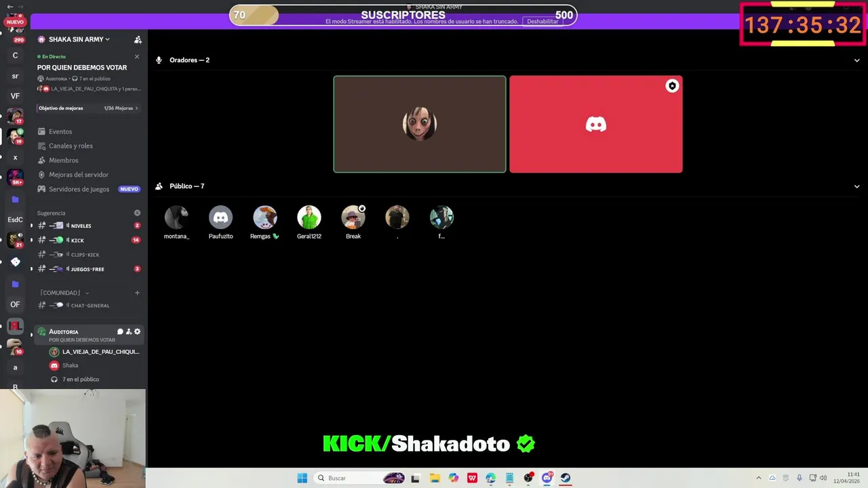Open the EsdC server in server list
The image size is (868, 488).
(x=15, y=220)
